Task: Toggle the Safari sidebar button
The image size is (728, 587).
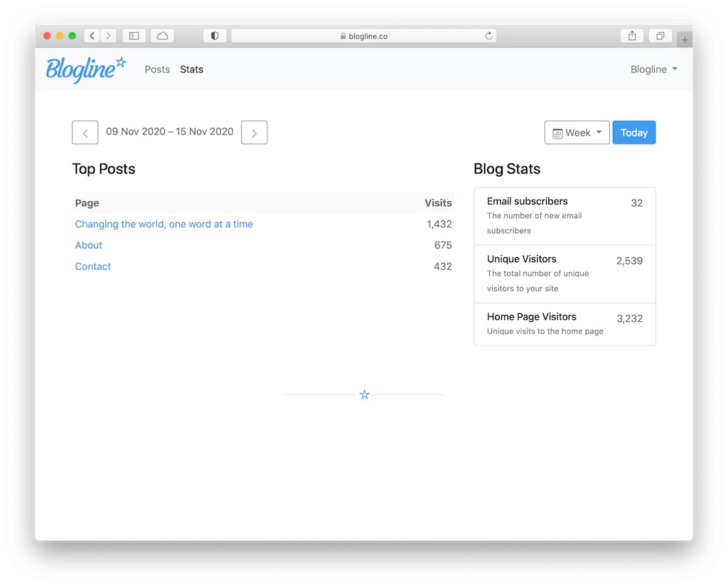Action: [x=134, y=36]
